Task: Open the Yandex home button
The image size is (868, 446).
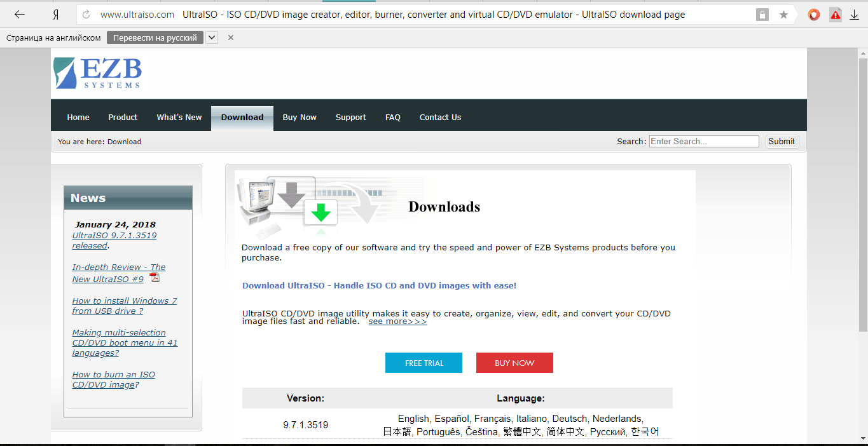Action: 56,14
